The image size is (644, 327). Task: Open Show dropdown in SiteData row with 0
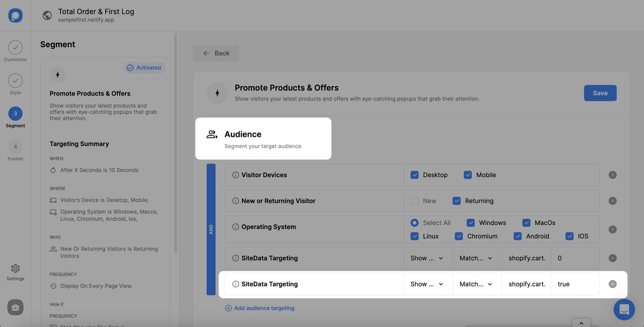coord(428,258)
